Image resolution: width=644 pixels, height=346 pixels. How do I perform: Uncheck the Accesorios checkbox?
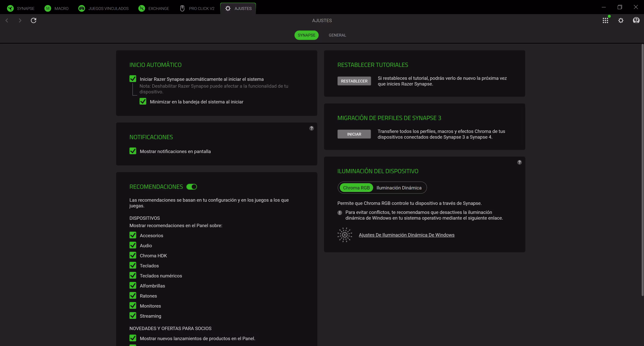133,235
